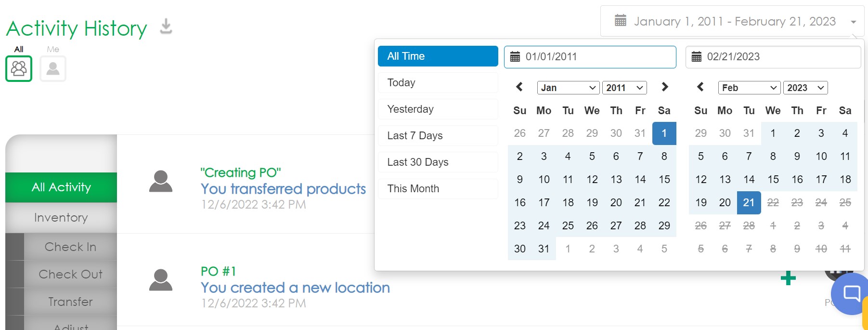Viewport: 868px width, 330px height.
Task: Show activity for all users
Action: [x=19, y=68]
